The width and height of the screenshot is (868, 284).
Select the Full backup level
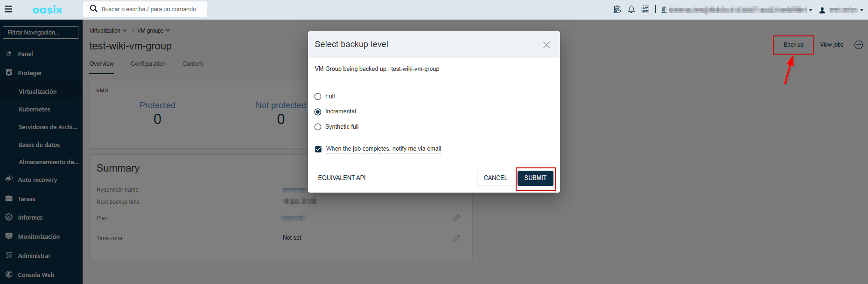[x=318, y=97]
